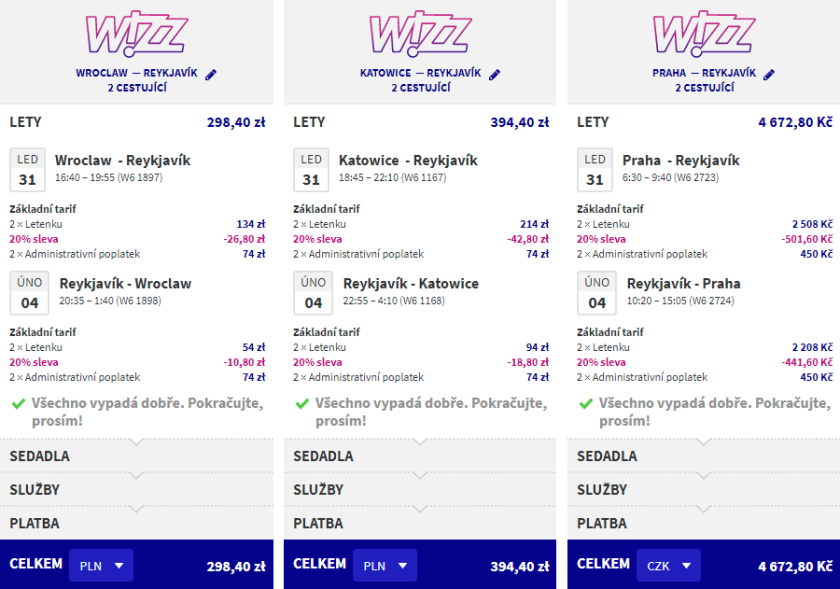
Task: Expand the SLUŽBY section in Katowice panel
Action: (420, 490)
